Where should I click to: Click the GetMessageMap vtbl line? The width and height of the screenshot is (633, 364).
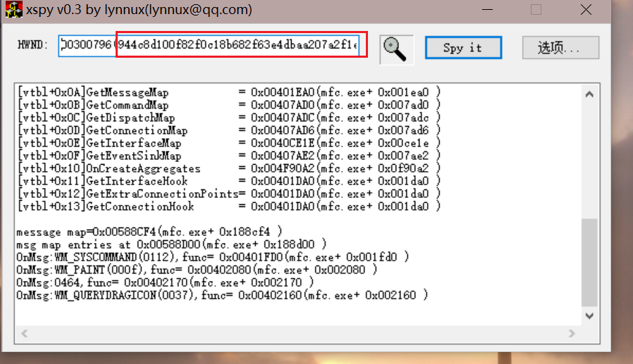pyautogui.click(x=228, y=92)
